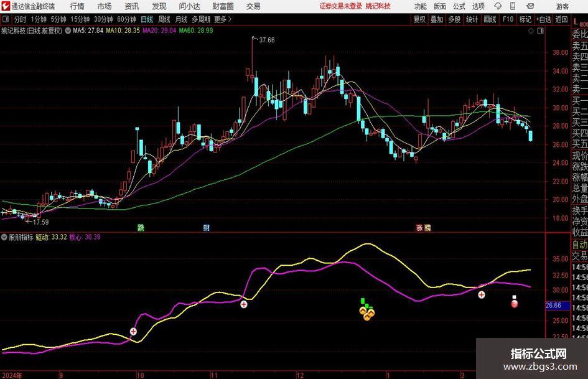Screen dimensions: 588x379
Task: Open the 公式 menu
Action: click(x=459, y=6)
